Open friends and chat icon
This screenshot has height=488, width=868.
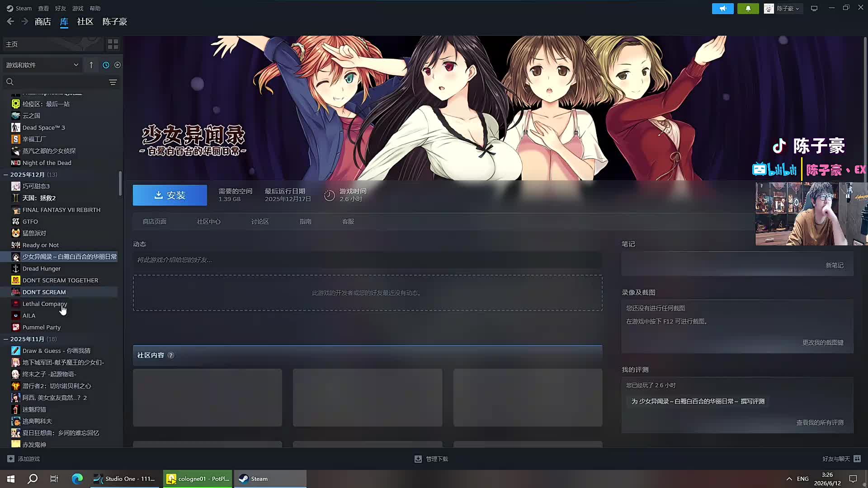(857, 459)
